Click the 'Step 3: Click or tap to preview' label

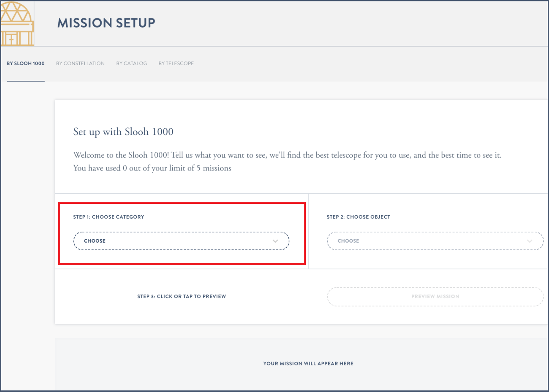pyautogui.click(x=182, y=296)
